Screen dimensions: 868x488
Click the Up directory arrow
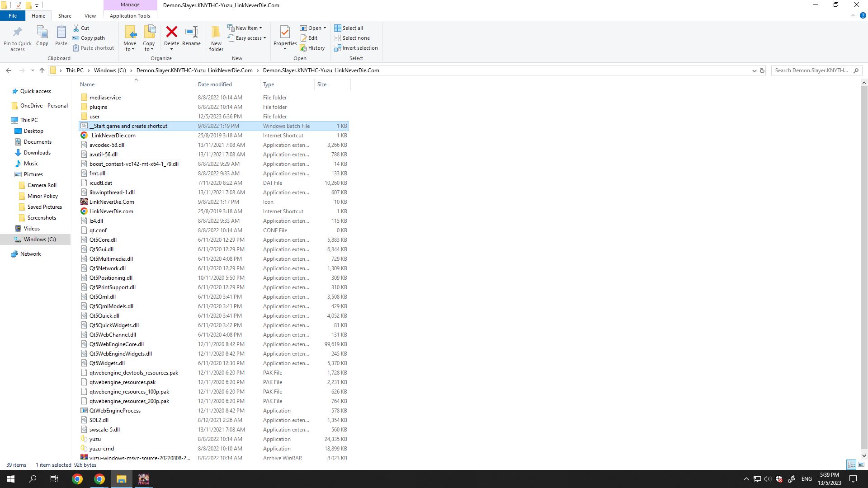click(42, 70)
